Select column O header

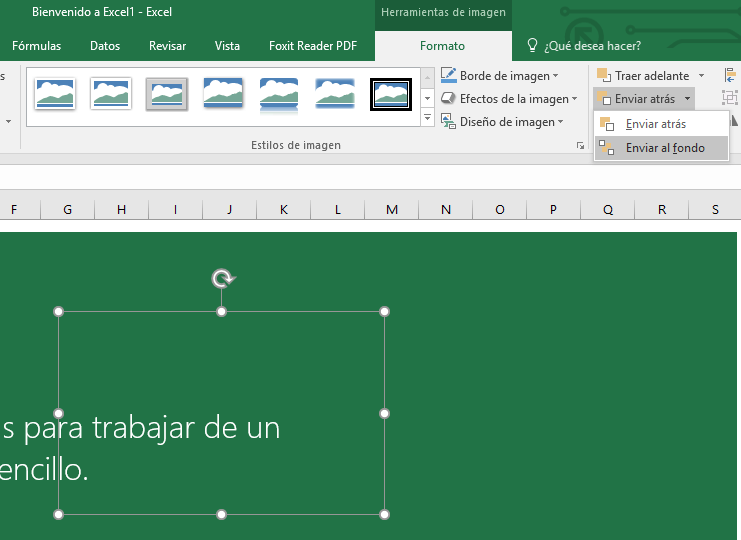[x=500, y=209]
